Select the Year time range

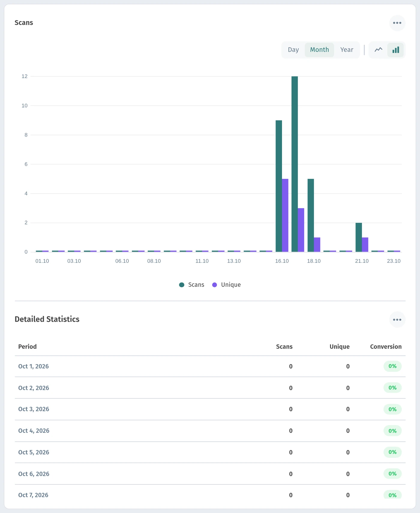pos(347,50)
